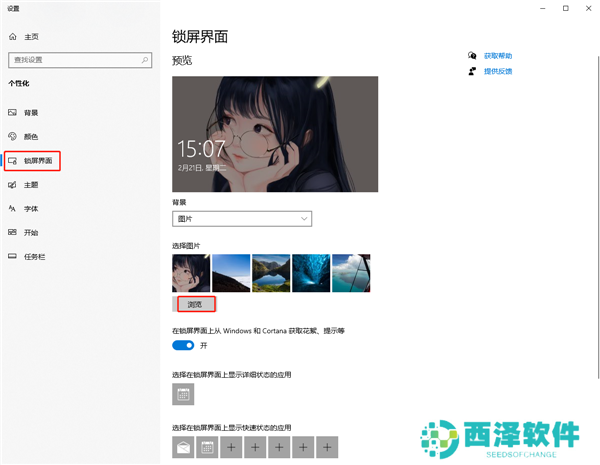Click the 浏览 browse button
The image size is (600, 465).
(x=194, y=305)
